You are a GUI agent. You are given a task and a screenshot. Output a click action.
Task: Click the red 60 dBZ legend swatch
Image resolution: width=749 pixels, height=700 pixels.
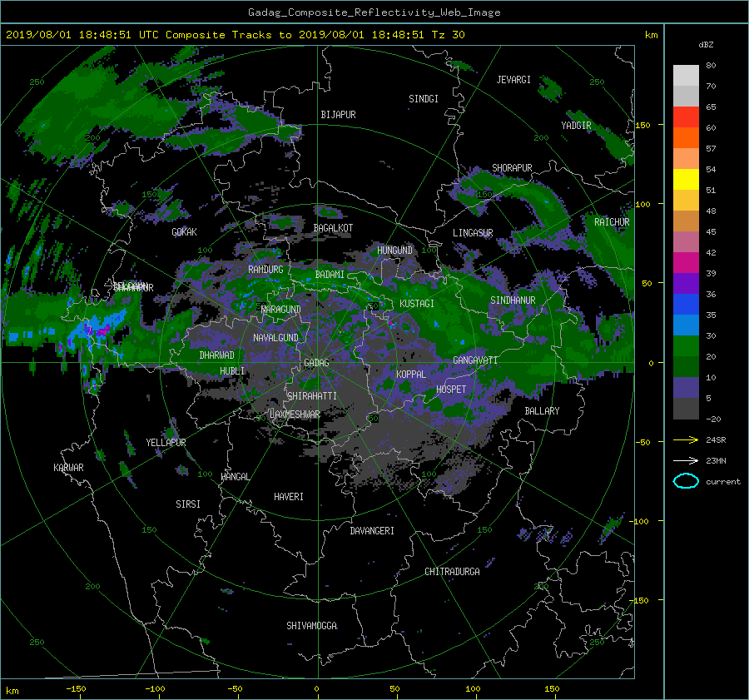click(x=686, y=117)
